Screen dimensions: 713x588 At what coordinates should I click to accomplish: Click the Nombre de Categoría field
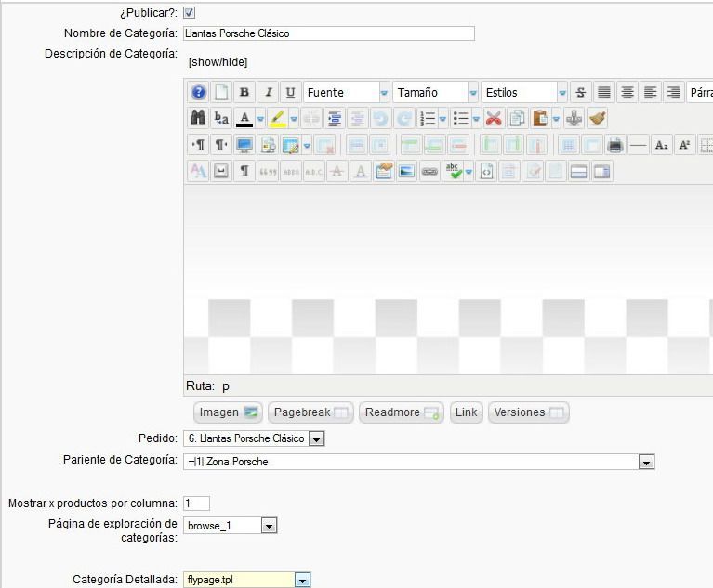[329, 33]
